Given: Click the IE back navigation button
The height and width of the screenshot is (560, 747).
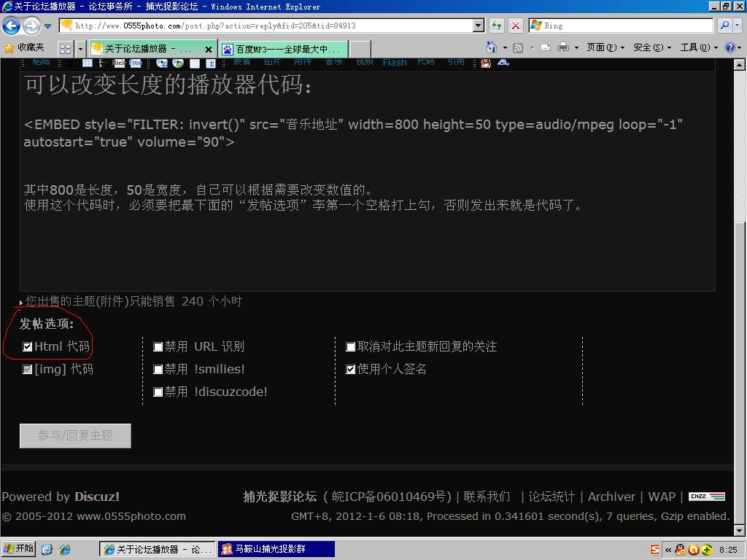Looking at the screenshot, I should pos(12,26).
